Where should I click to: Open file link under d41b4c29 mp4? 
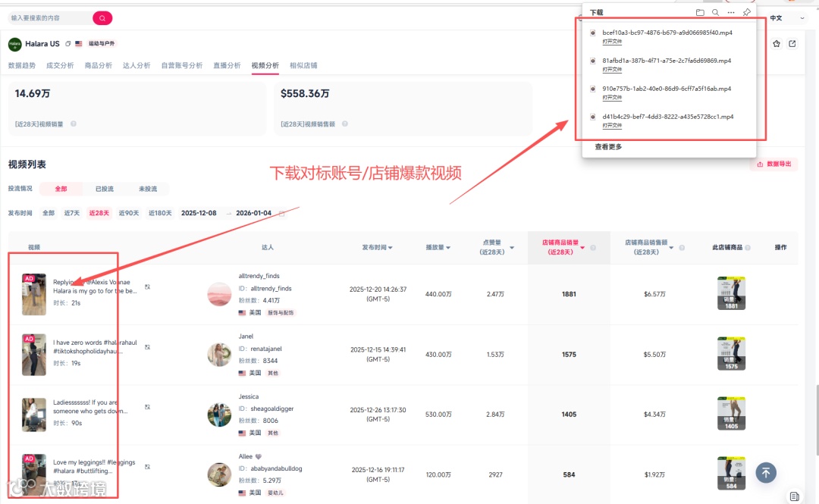pos(612,126)
